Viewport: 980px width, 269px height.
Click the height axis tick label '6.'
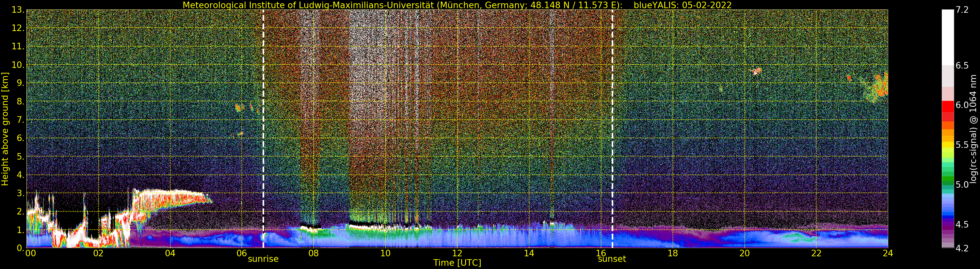21,138
